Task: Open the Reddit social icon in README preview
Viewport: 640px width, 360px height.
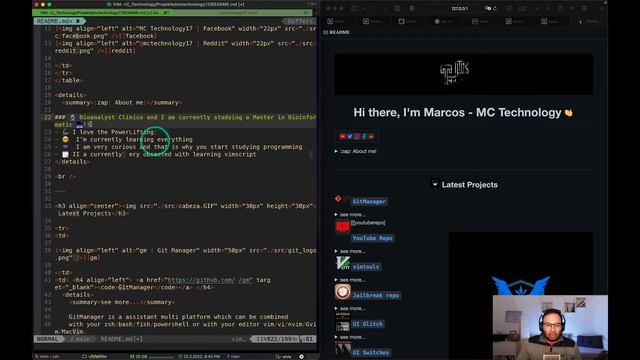Action: pyautogui.click(x=371, y=136)
